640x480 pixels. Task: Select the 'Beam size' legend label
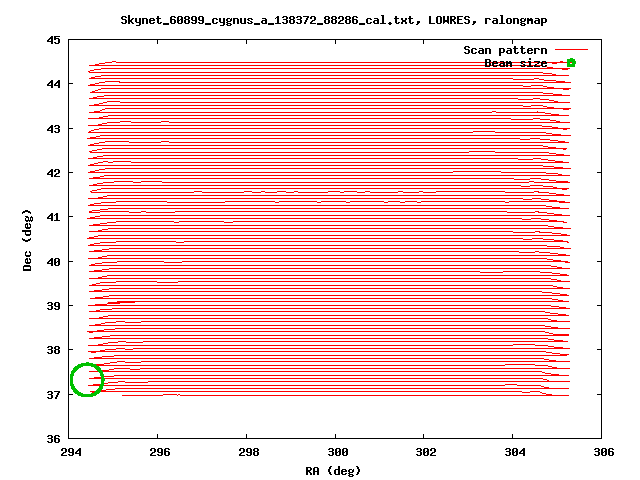(x=516, y=63)
